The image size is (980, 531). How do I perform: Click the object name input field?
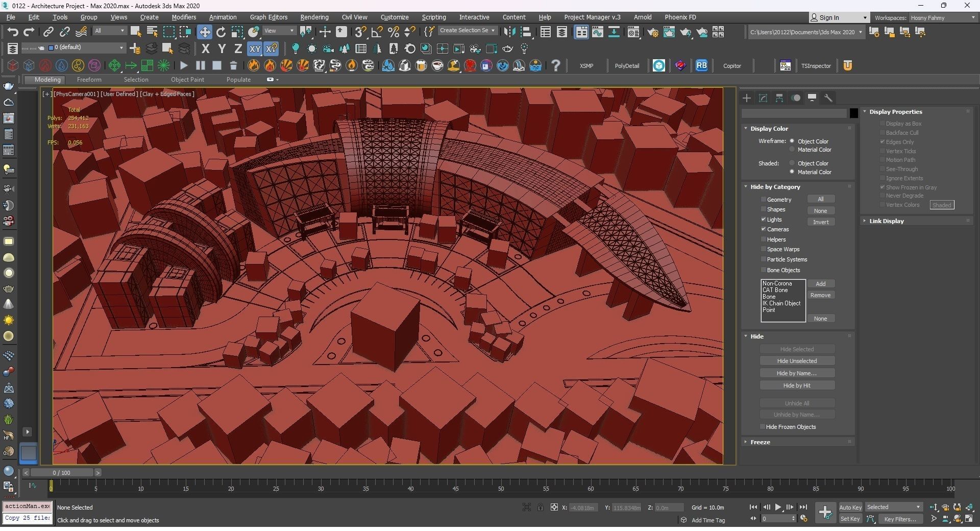click(x=794, y=113)
